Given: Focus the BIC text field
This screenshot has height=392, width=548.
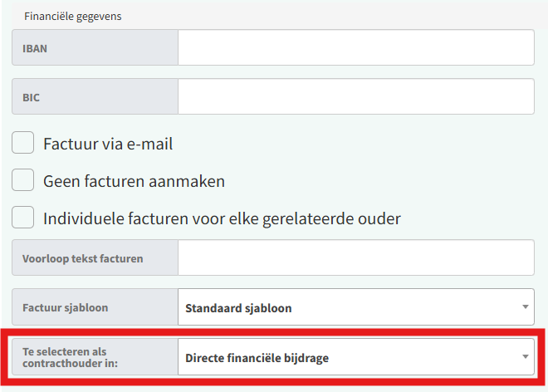Looking at the screenshot, I should [x=355, y=97].
